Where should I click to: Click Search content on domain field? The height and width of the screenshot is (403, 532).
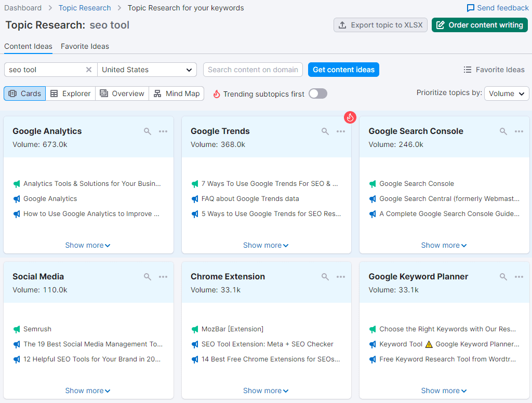click(253, 70)
